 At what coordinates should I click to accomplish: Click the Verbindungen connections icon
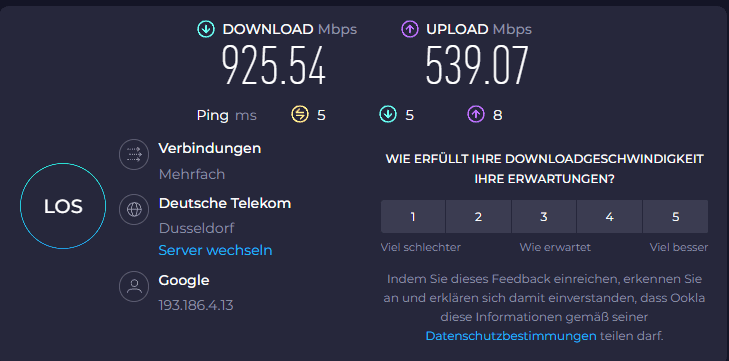[x=134, y=154]
